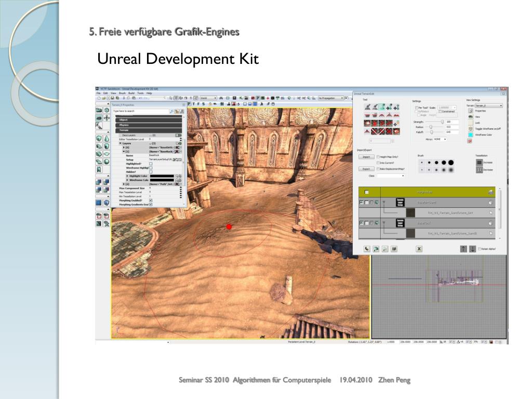This screenshot has height=399, width=532.
Task: Click Strength slider handle
Action: point(442,122)
